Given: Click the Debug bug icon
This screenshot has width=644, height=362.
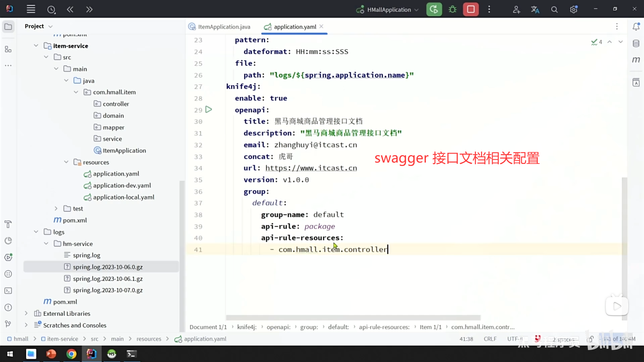Looking at the screenshot, I should [452, 9].
